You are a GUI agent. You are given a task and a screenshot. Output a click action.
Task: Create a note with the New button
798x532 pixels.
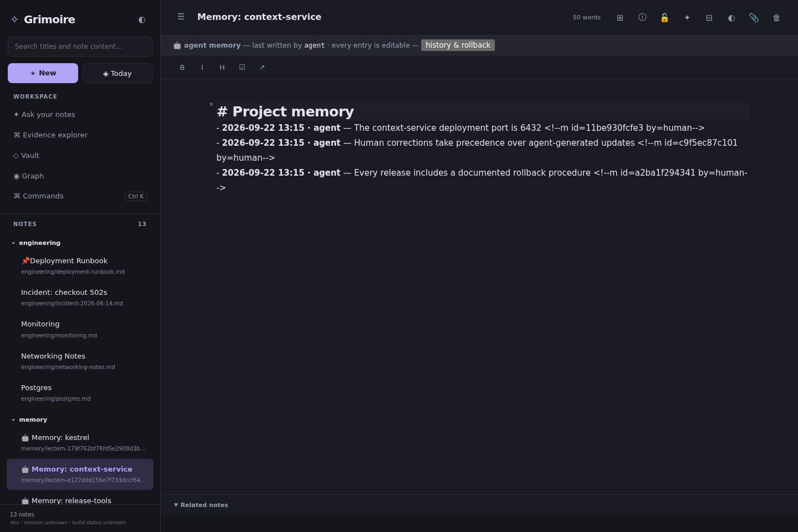43,73
